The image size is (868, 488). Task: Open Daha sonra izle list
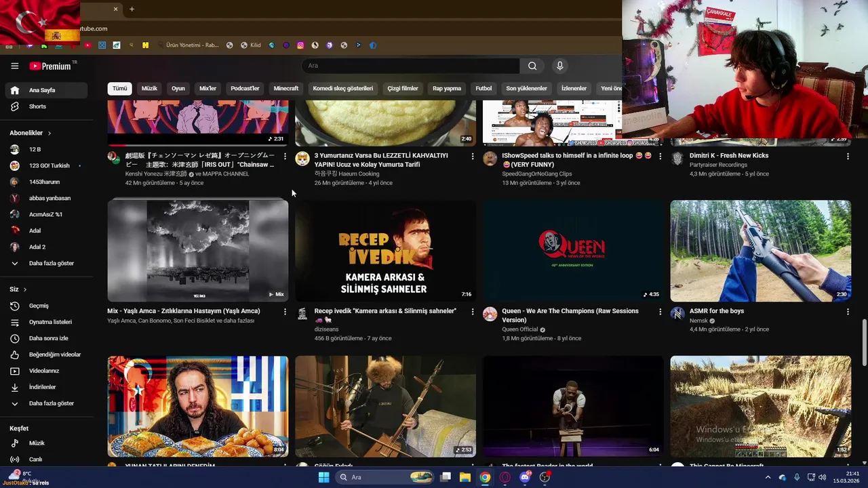click(46, 338)
